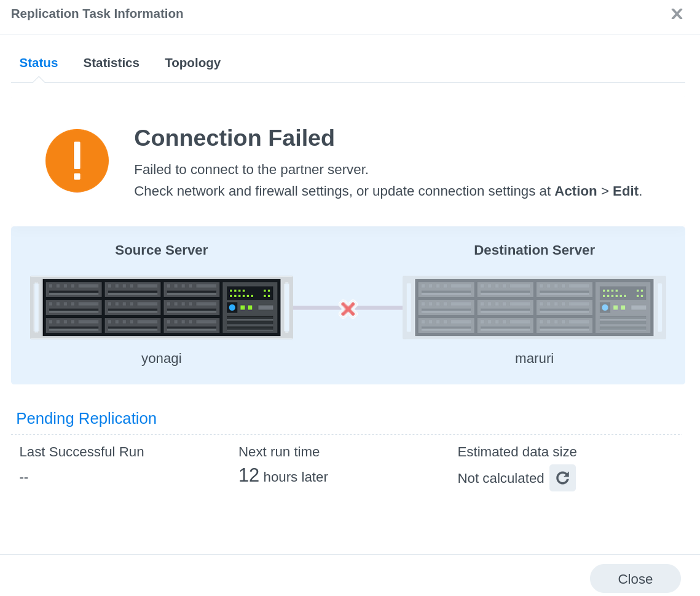Image resolution: width=700 pixels, height=596 pixels.
Task: Click the Destination Server label
Action: (534, 250)
